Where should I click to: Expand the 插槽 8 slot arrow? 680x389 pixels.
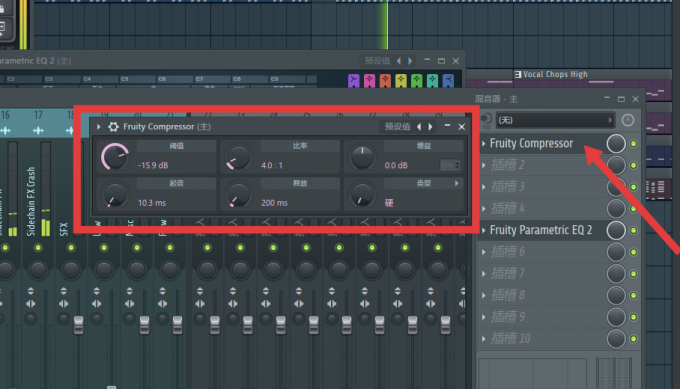[x=484, y=295]
